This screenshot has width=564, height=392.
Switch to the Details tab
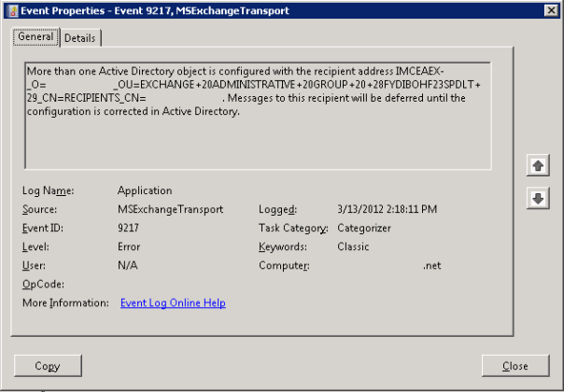point(79,37)
